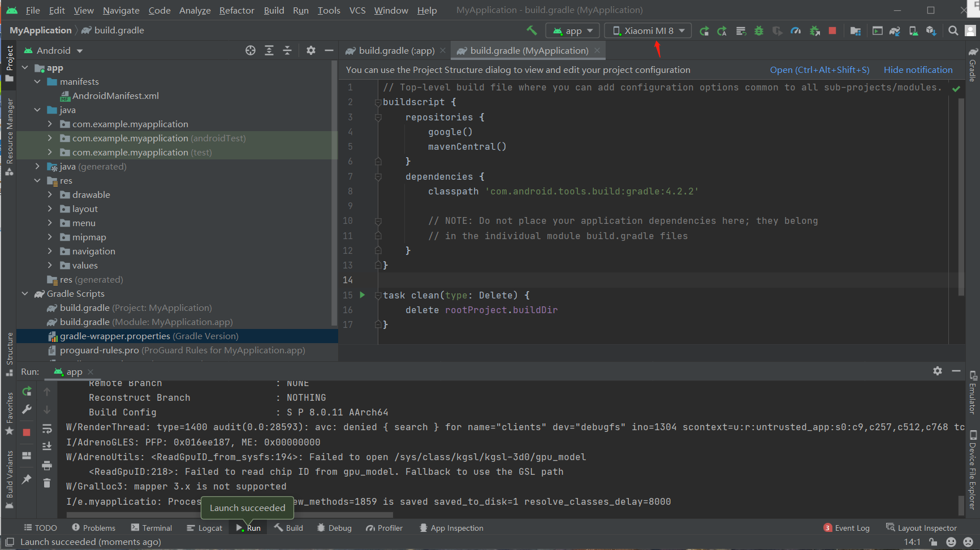Toggle the Project tool window tab

pos(9,64)
